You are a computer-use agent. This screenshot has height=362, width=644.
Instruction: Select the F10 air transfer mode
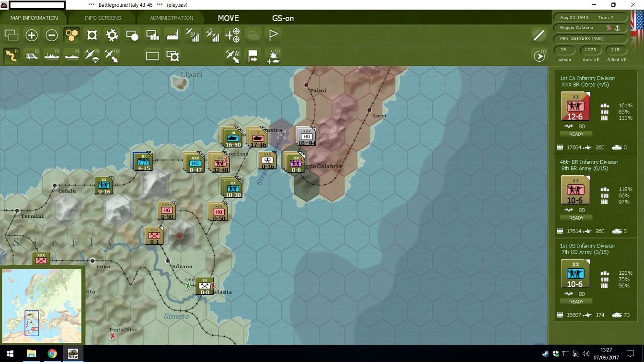pyautogui.click(x=112, y=56)
